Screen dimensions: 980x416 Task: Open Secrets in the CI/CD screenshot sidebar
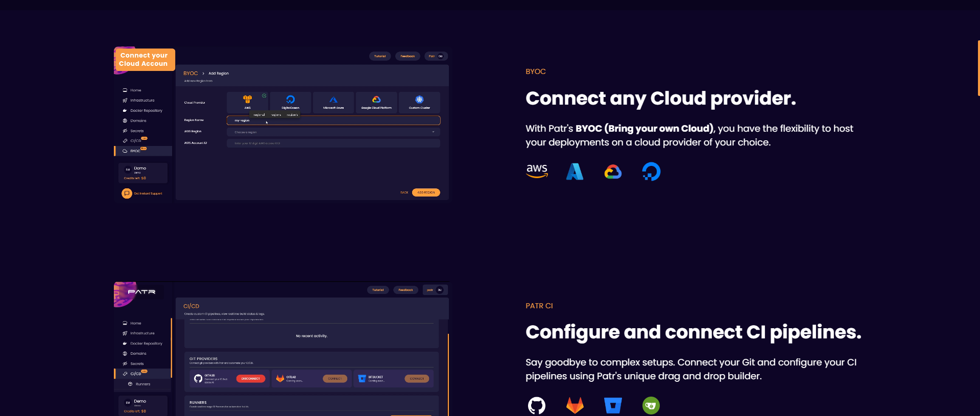tap(133, 364)
